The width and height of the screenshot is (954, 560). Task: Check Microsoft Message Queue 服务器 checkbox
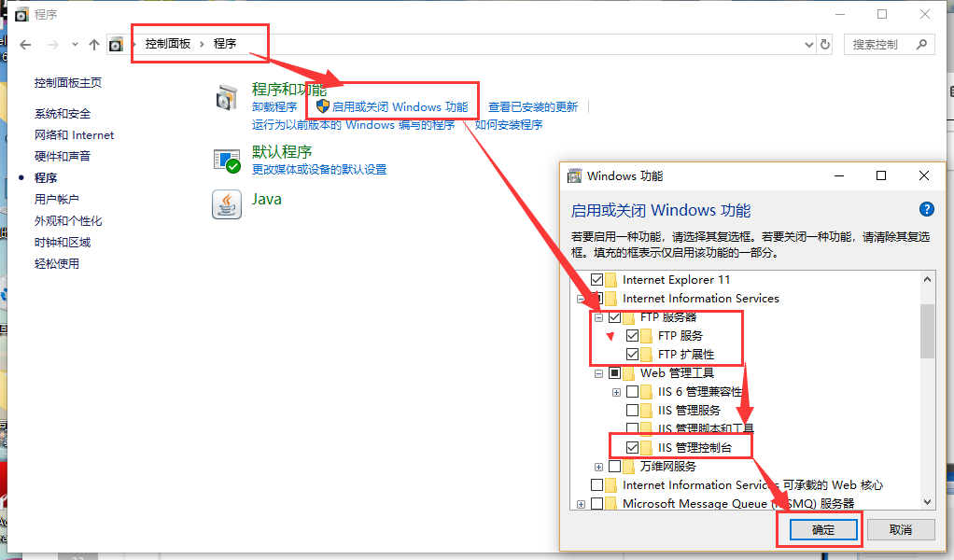[x=596, y=503]
